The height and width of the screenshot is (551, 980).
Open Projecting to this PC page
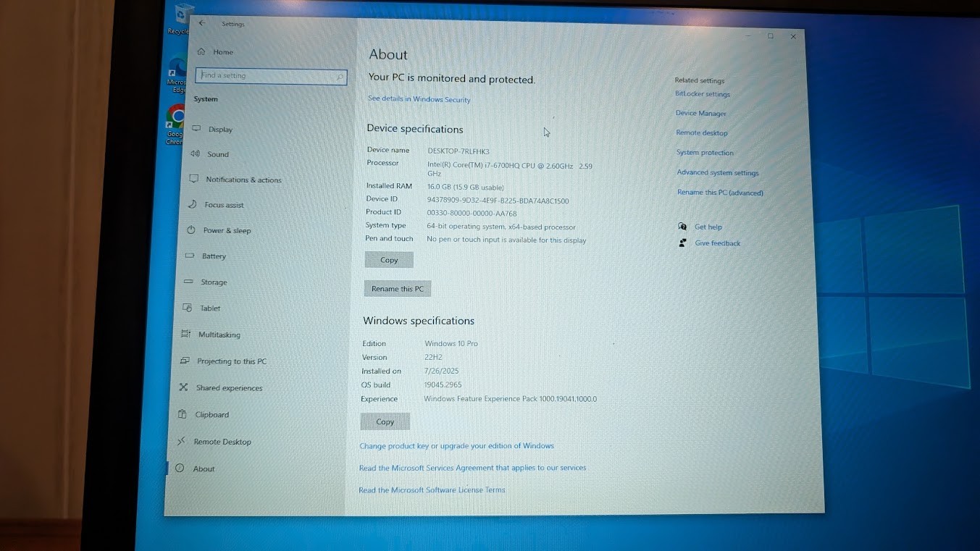[231, 361]
